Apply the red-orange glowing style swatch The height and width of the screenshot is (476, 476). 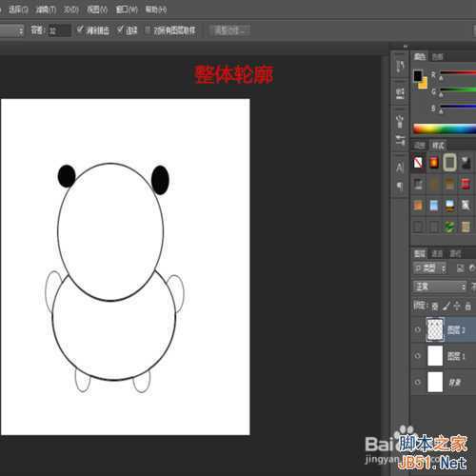click(x=434, y=163)
